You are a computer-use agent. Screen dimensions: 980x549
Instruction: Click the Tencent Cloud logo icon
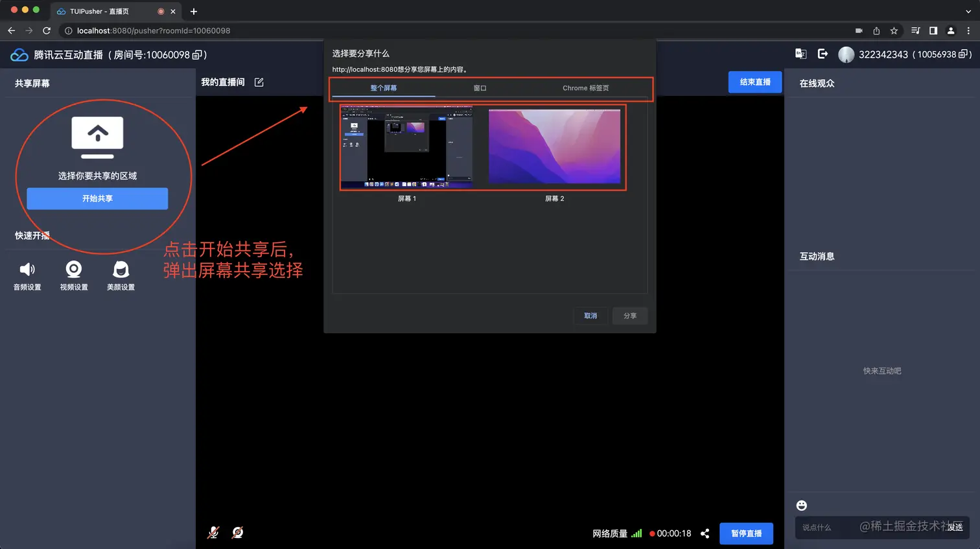(x=19, y=55)
